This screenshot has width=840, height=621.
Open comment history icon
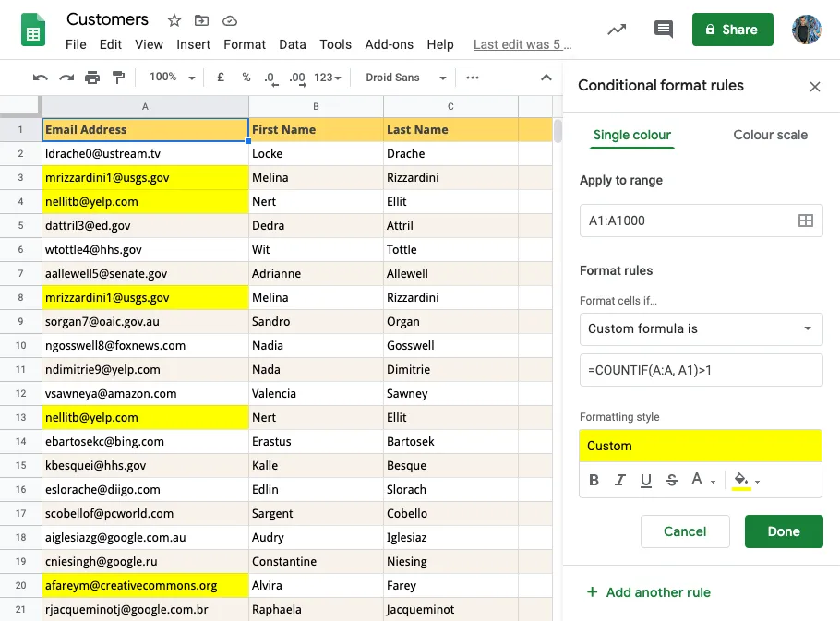663,29
